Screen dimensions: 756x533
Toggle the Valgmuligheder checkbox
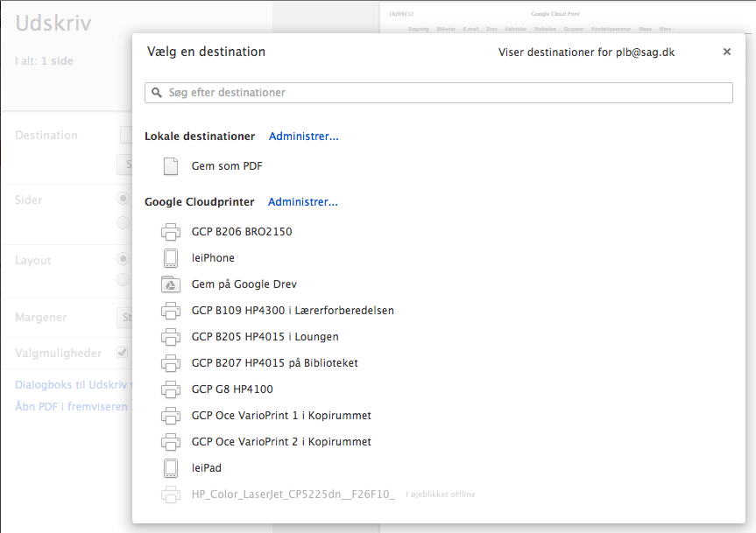click(124, 353)
